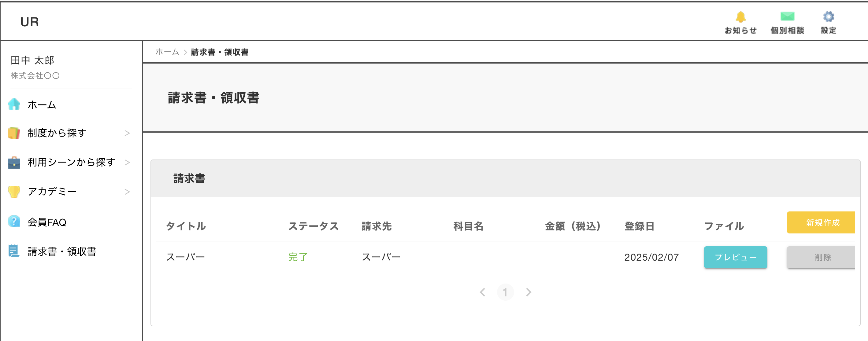This screenshot has height=341, width=868.
Task: Expand the 制度から探す chevron
Action: (127, 133)
